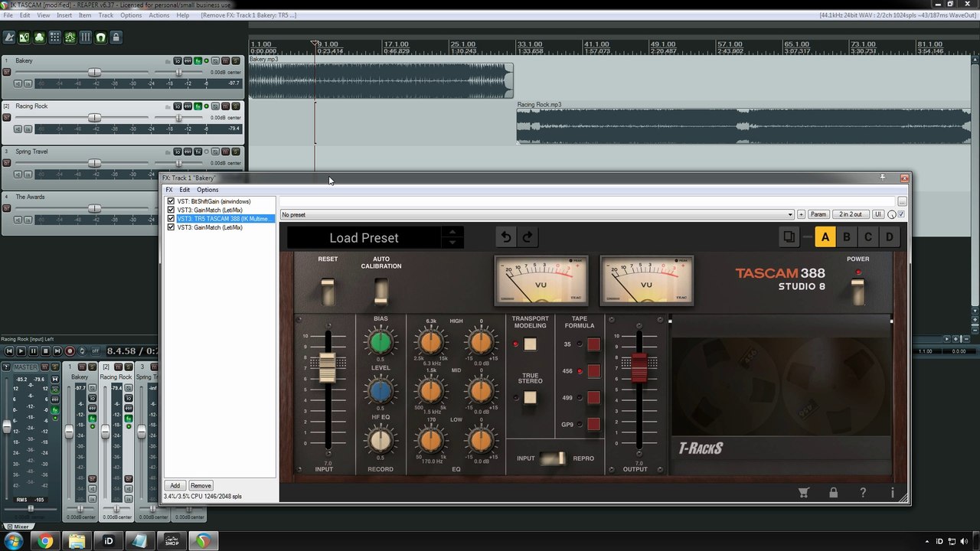Viewport: 980px width, 551px height.
Task: Click the lock icon in REAPER toolbar
Action: [116, 37]
